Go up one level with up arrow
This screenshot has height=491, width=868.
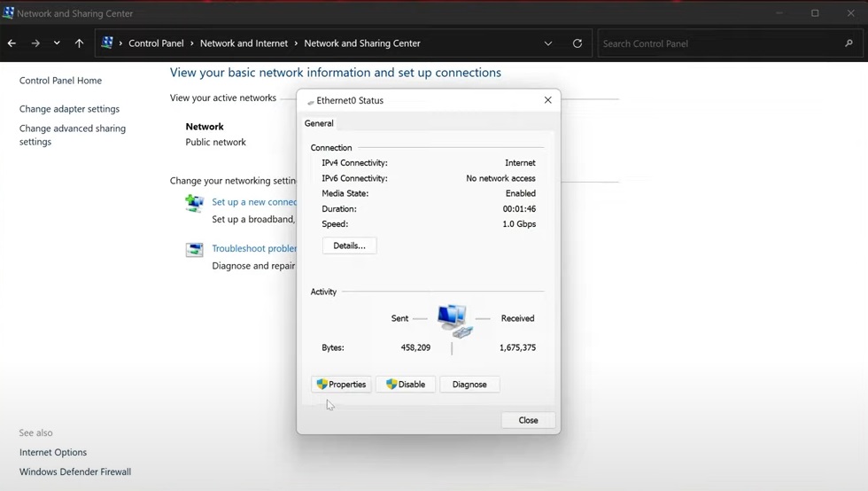[x=79, y=43]
